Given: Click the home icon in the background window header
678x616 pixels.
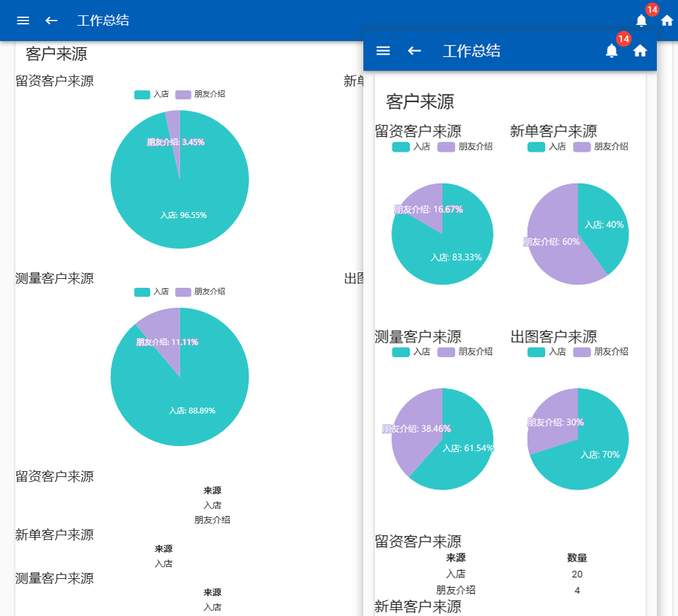Looking at the screenshot, I should tap(667, 21).
